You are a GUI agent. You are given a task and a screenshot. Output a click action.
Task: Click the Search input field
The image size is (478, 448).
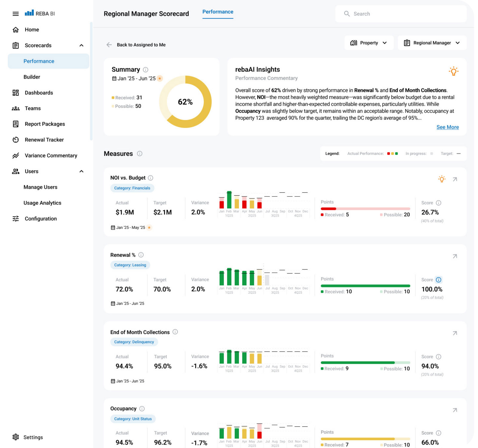[401, 14]
